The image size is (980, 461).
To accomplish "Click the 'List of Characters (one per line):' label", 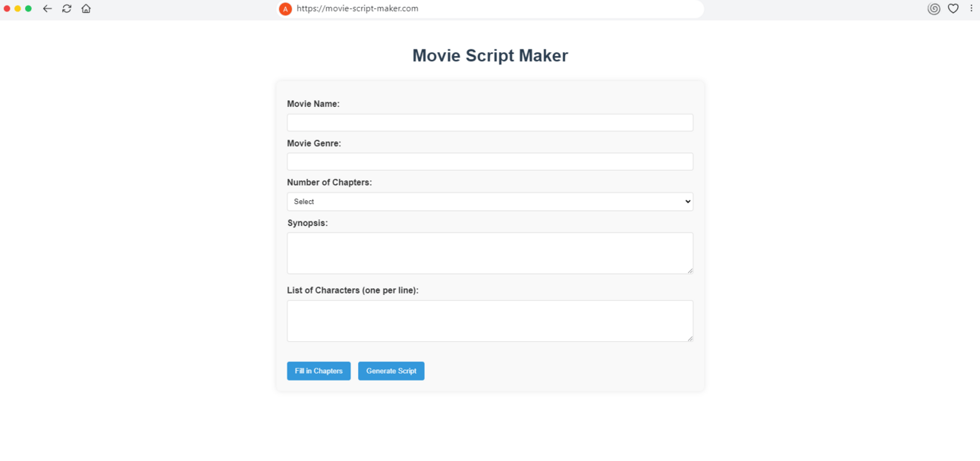I will click(x=353, y=290).
